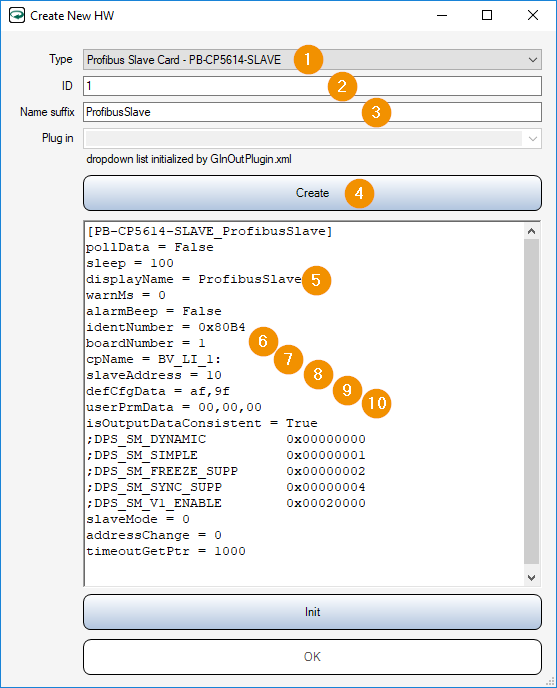Click the ;DPS_SM_FREEZE_SUPP comment line
Image resolution: width=557 pixels, height=688 pixels.
226,471
